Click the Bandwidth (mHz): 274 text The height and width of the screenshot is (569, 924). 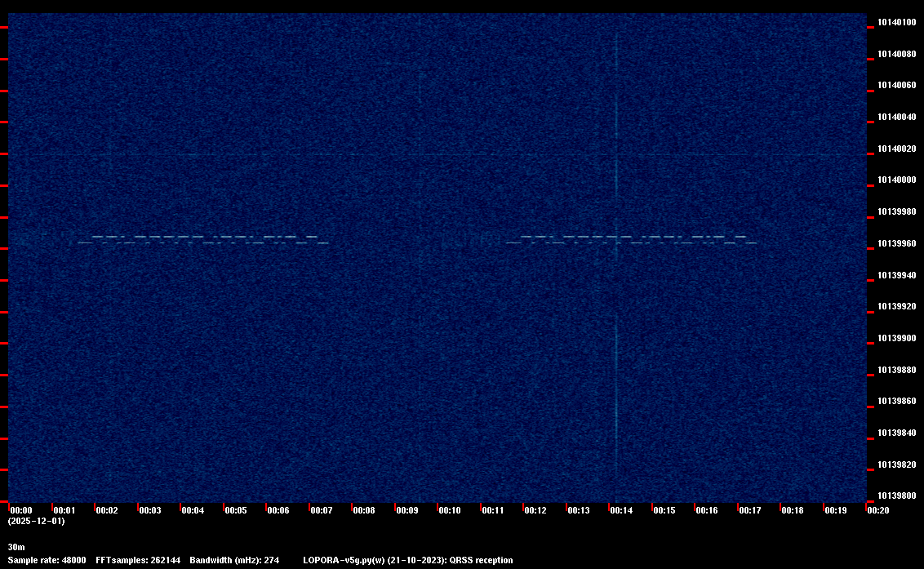pos(234,560)
